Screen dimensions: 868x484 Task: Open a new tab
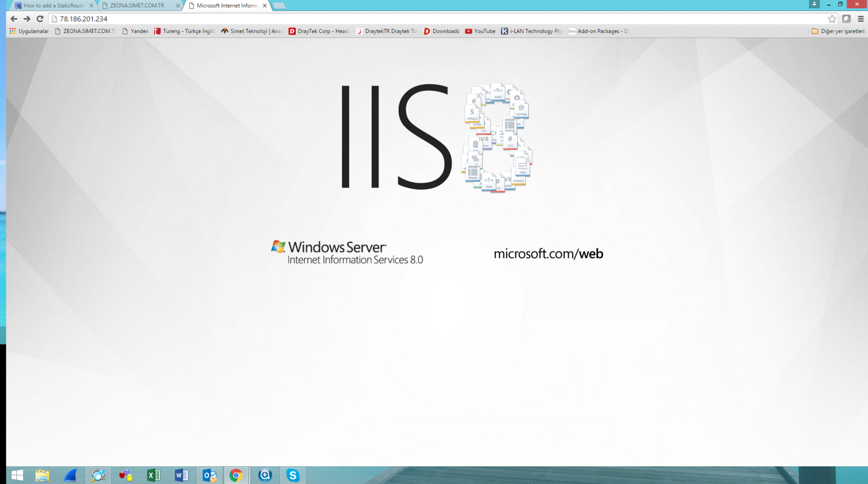click(x=279, y=5)
